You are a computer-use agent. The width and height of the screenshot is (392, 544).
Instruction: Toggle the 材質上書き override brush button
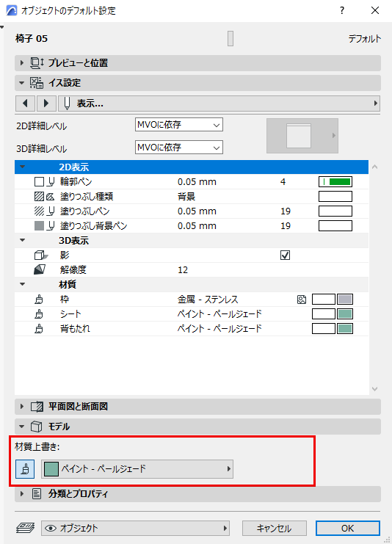[25, 469]
